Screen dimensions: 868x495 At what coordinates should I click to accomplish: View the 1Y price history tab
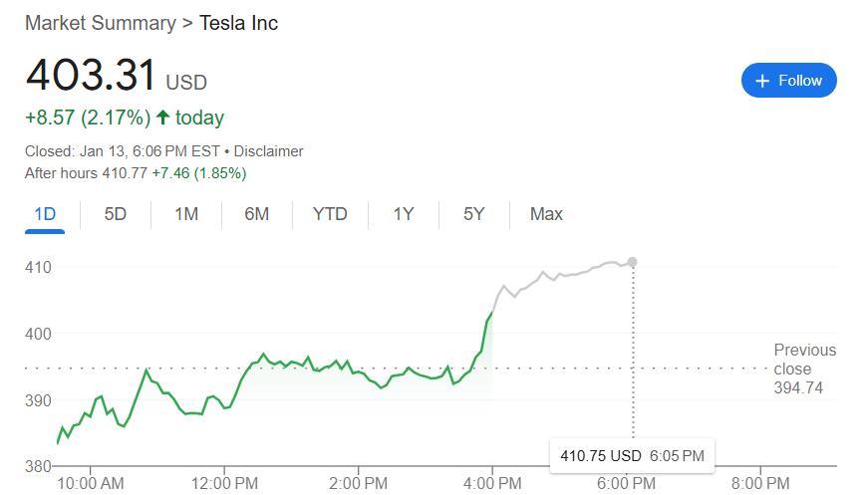403,214
